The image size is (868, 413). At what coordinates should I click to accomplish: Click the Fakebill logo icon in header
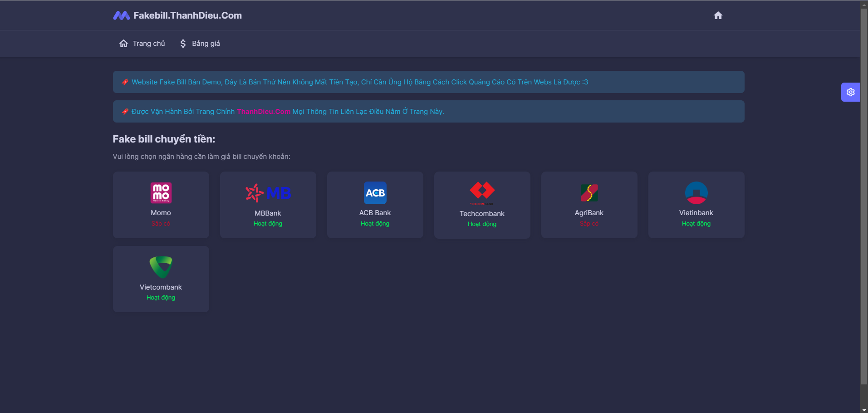coord(121,15)
